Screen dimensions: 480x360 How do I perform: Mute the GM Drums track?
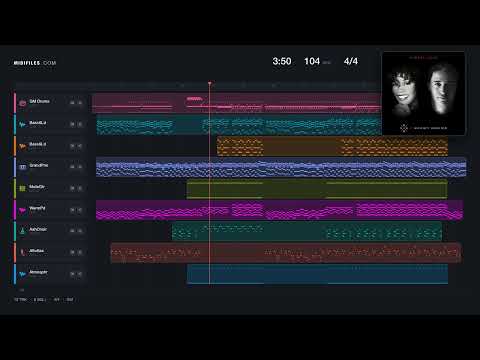[x=72, y=103]
